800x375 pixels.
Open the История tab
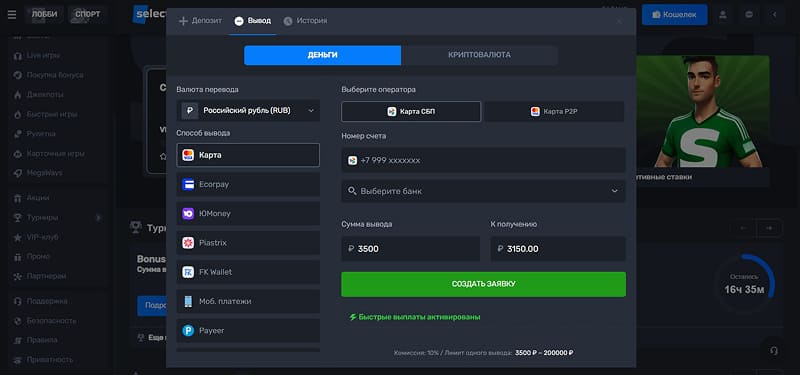305,21
